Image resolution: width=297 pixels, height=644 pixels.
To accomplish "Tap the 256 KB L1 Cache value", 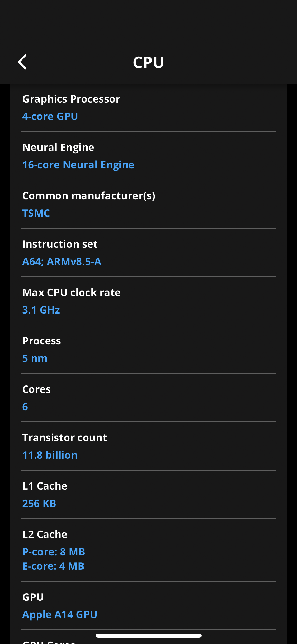I will [39, 504].
